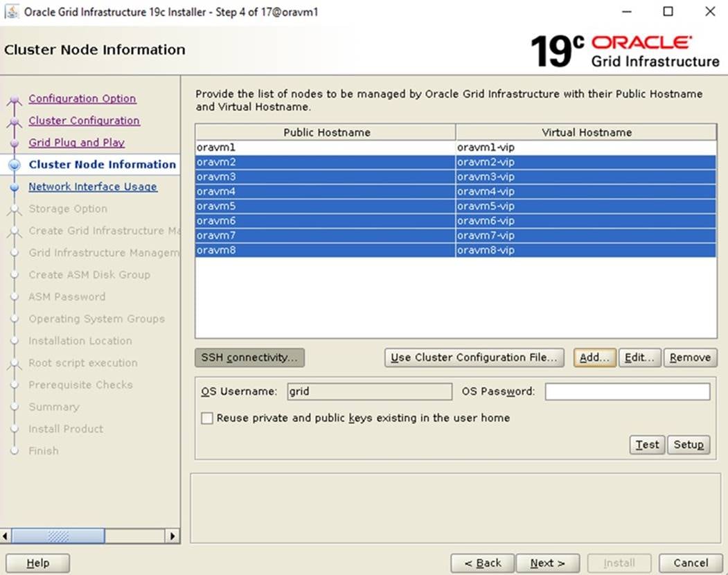Image resolution: width=728 pixels, height=575 pixels.
Task: Select the oravm6 public hostname row
Action: (326, 221)
